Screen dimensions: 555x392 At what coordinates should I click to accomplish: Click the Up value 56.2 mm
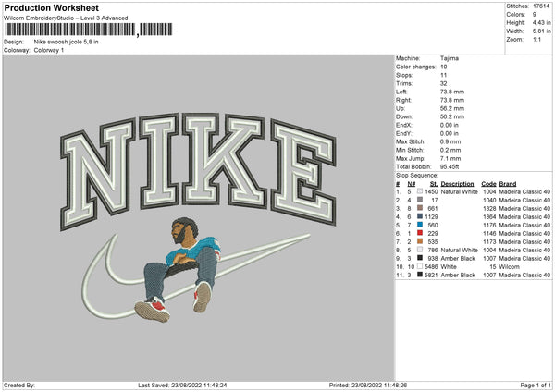(452, 108)
